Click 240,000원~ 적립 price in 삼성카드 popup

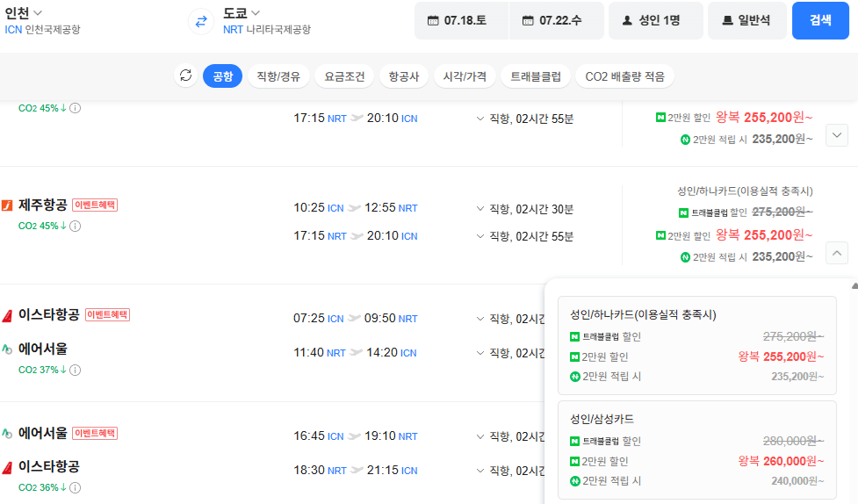point(797,481)
